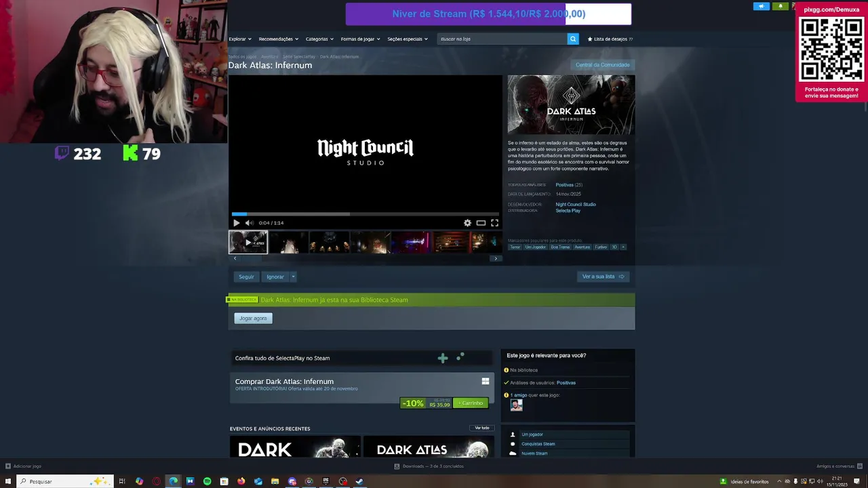Move the thumbnail strip right with its arrow
Viewport: 868px width, 488px height.
(x=496, y=258)
